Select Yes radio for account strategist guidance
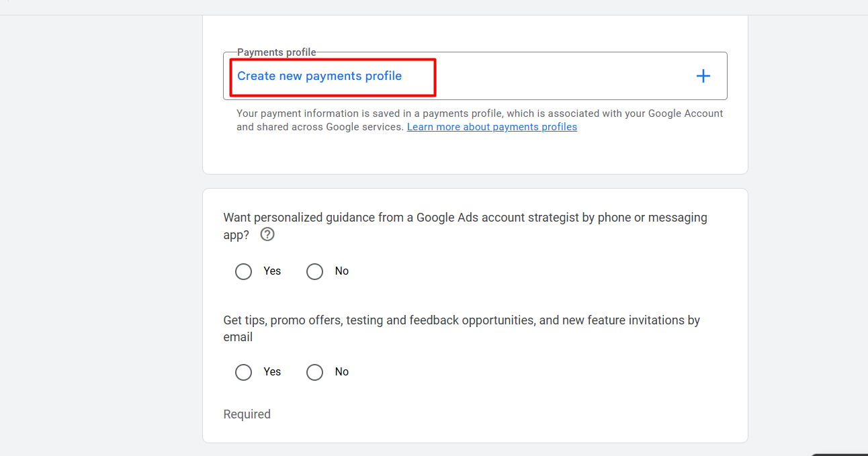This screenshot has width=868, height=456. (x=243, y=271)
